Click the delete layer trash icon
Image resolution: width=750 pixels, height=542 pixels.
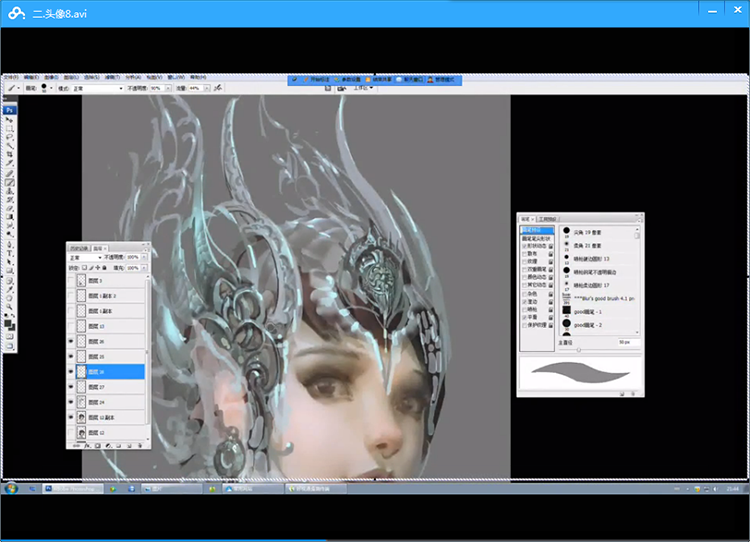point(140,445)
